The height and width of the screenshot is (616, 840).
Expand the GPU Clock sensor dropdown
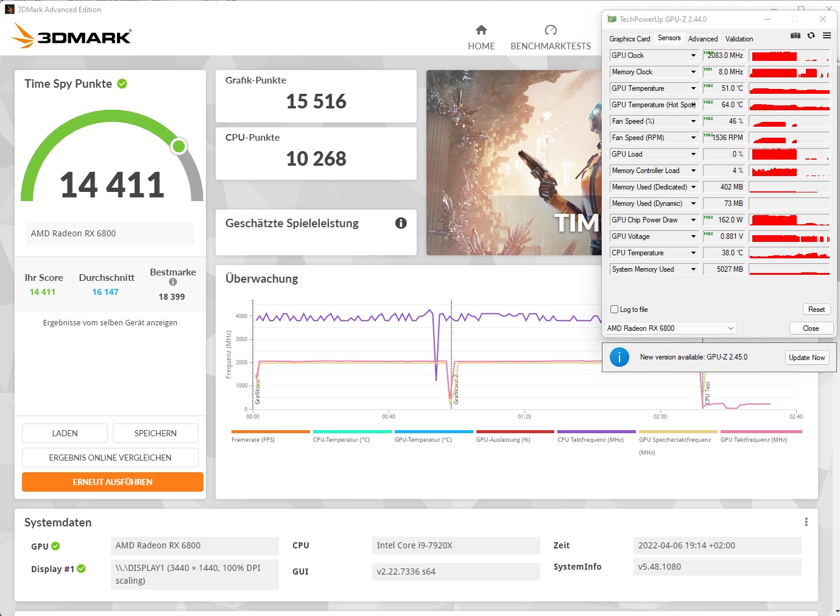point(693,55)
